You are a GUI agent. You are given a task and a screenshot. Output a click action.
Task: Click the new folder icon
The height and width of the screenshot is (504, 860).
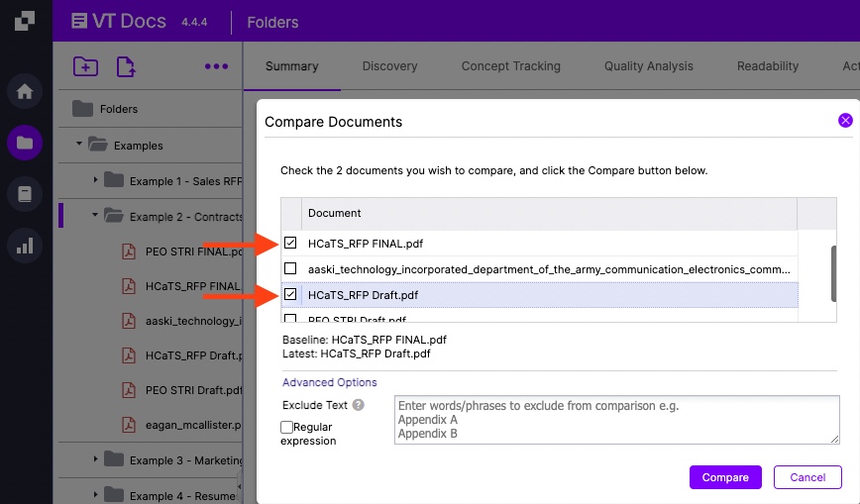(86, 66)
